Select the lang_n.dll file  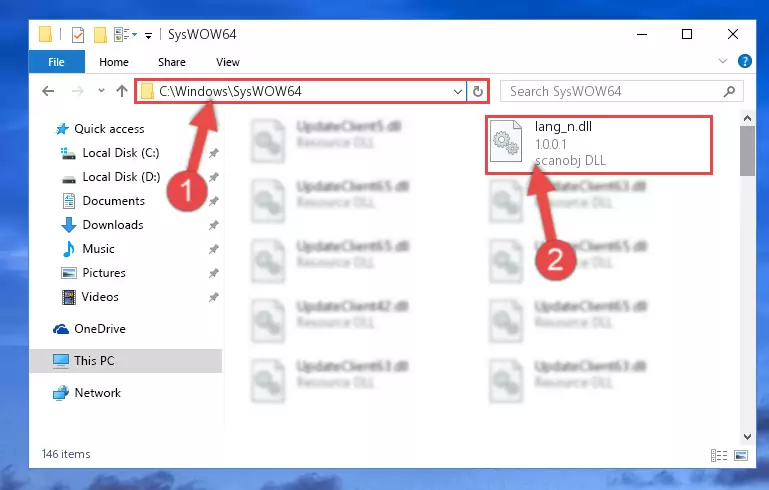(x=598, y=145)
